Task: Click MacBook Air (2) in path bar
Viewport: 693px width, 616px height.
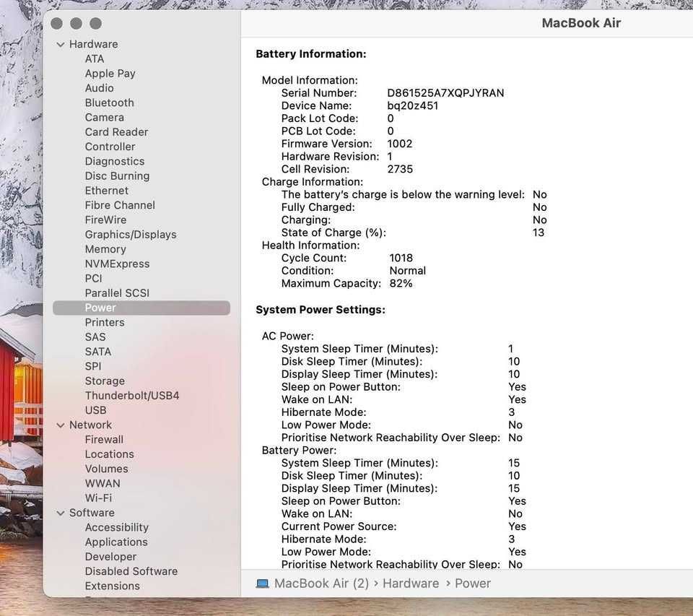Action: pos(321,584)
